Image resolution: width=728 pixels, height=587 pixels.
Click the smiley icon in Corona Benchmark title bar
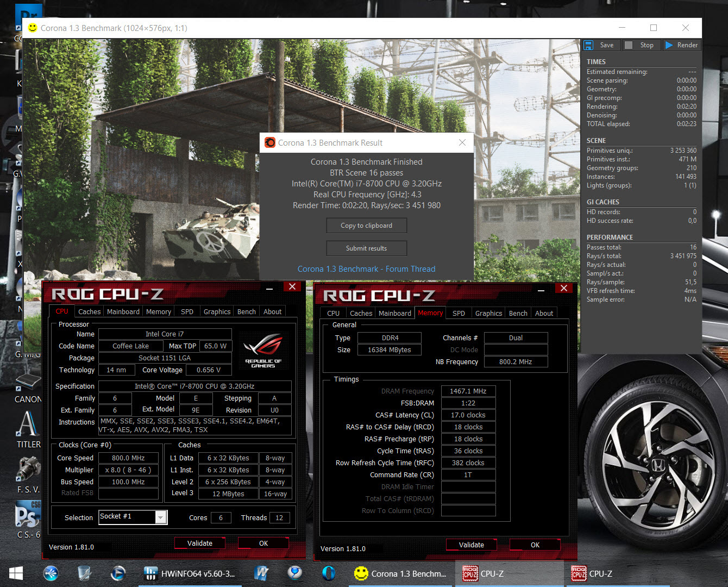tap(33, 28)
